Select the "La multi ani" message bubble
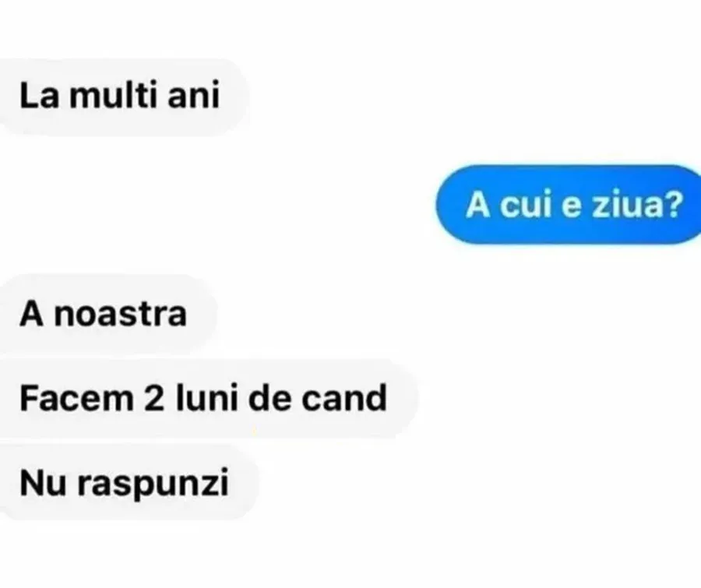Image resolution: width=701 pixels, height=588 pixels. (x=123, y=97)
